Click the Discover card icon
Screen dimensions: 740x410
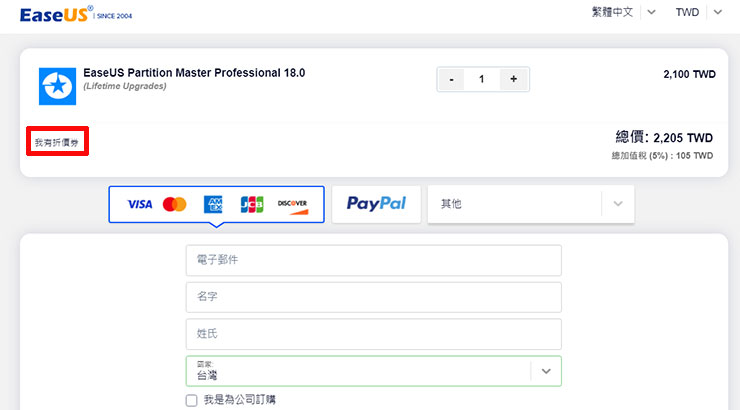coord(293,206)
